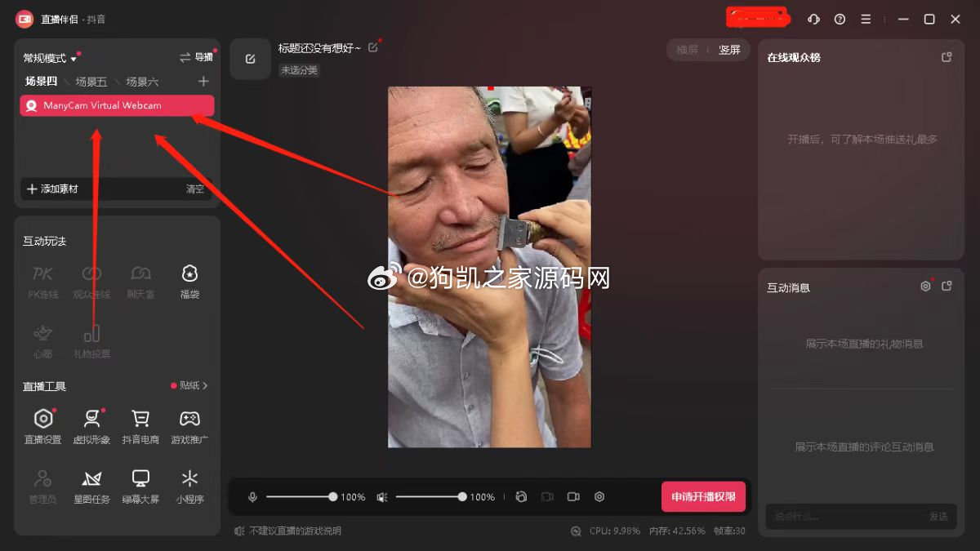Screen dimensions: 980x551
Task: Open the 福袋 lucky bag feature
Action: (189, 281)
